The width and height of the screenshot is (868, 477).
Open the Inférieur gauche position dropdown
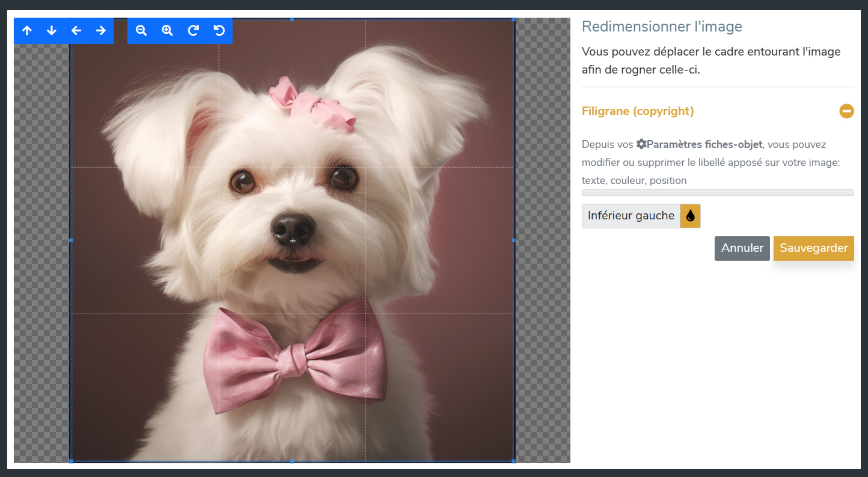[631, 216]
